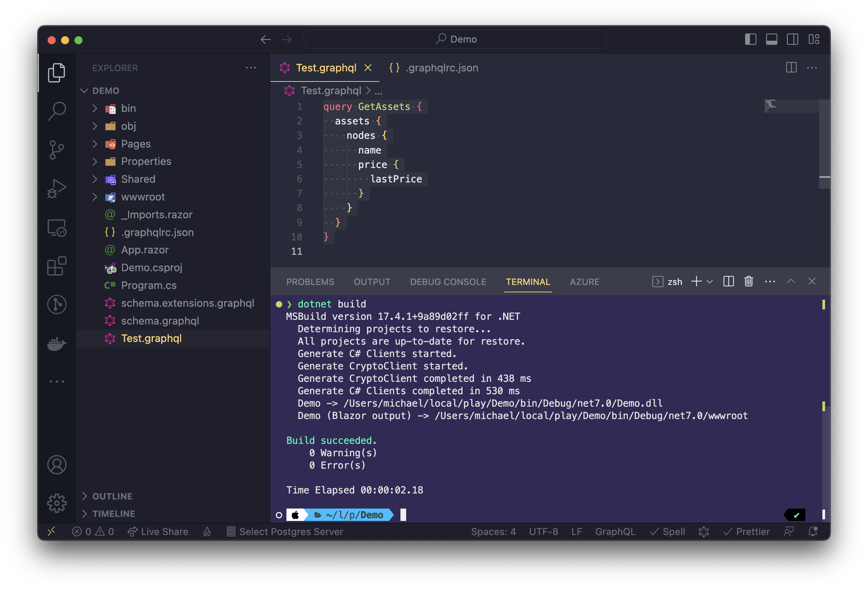Expand the Pages folder
868x590 pixels.
tap(135, 144)
